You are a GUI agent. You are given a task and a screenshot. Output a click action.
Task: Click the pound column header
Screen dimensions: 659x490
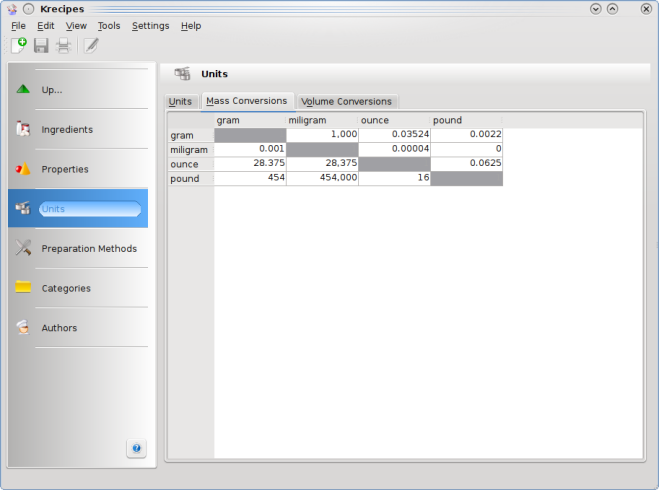click(x=467, y=120)
